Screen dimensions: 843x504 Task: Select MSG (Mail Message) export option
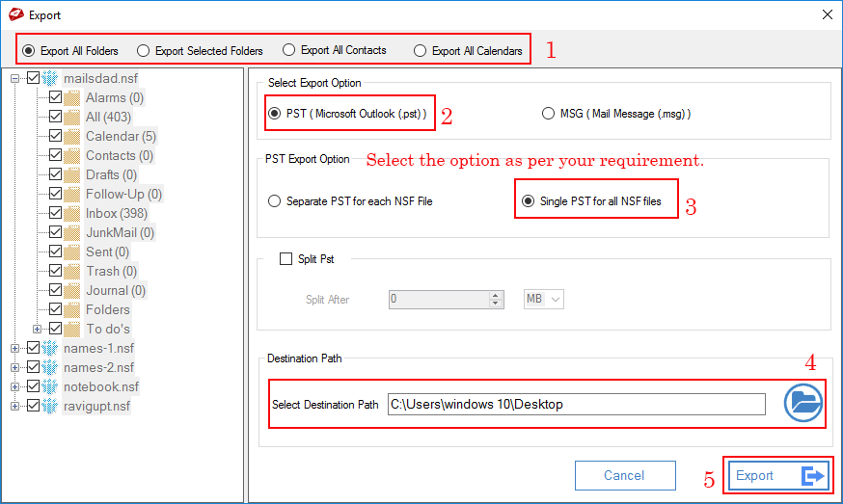click(549, 113)
